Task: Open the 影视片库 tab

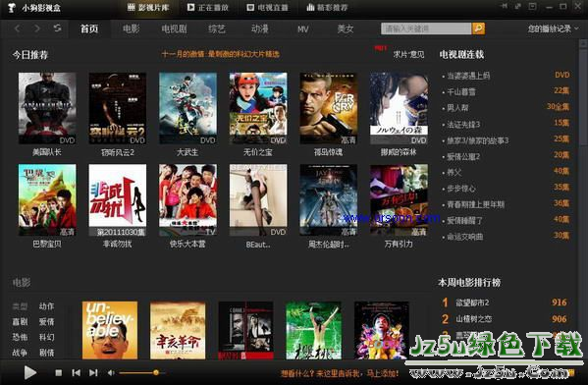Action: pyautogui.click(x=148, y=8)
